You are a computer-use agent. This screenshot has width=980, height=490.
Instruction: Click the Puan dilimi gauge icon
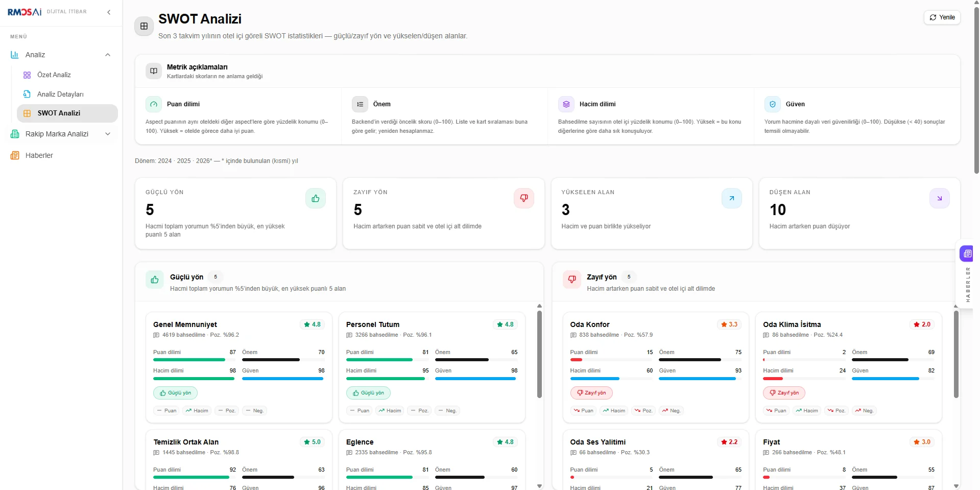coord(154,104)
